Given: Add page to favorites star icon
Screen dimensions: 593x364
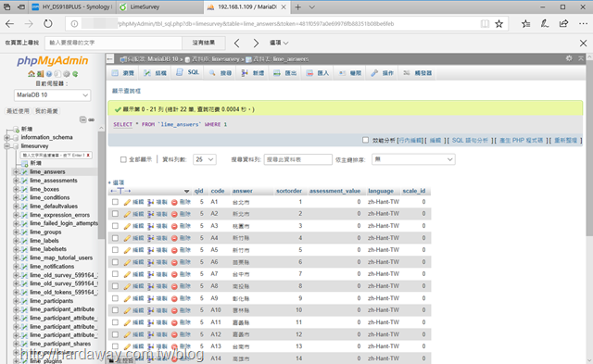Looking at the screenshot, I should point(498,24).
